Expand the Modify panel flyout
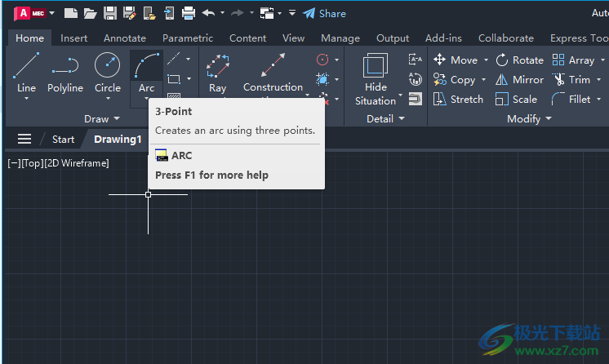The image size is (609, 364). pyautogui.click(x=529, y=119)
